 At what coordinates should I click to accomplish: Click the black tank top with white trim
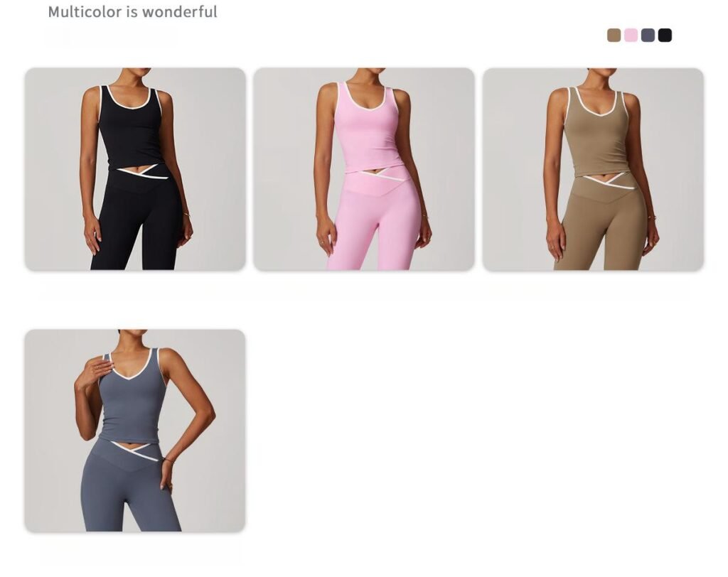(x=132, y=128)
